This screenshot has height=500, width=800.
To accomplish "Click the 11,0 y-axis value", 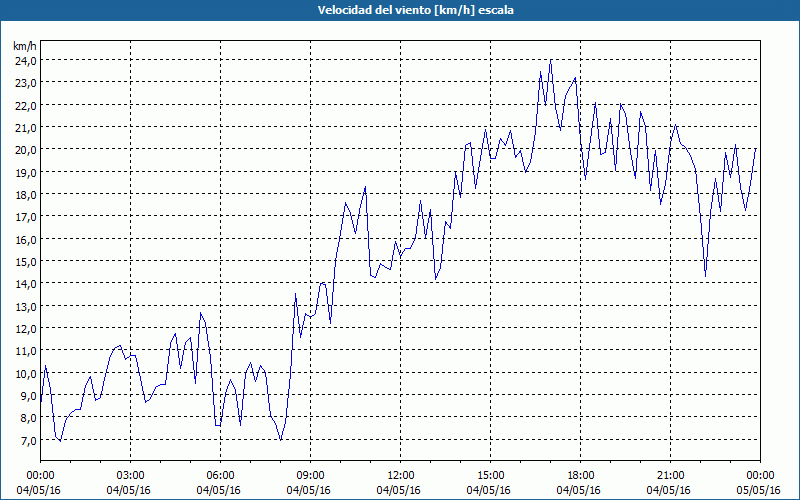I will (26, 351).
